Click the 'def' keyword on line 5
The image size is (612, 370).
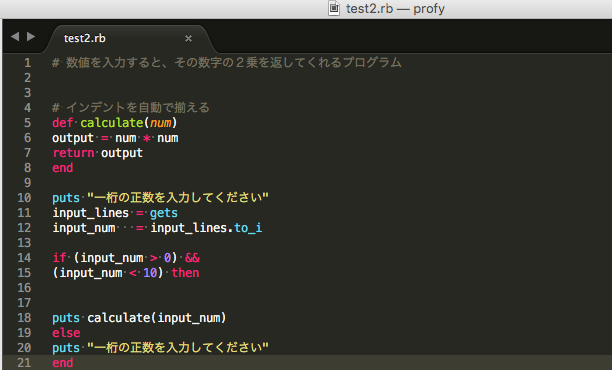click(62, 123)
